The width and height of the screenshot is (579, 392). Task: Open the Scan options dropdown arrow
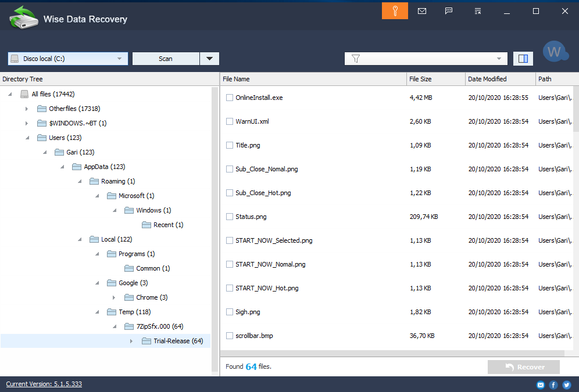209,59
